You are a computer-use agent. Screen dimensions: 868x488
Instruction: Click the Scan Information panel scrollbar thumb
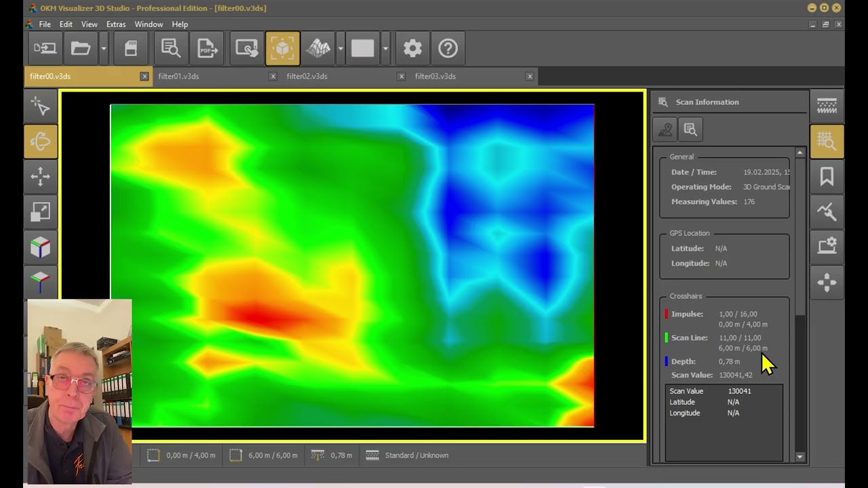pos(800,236)
